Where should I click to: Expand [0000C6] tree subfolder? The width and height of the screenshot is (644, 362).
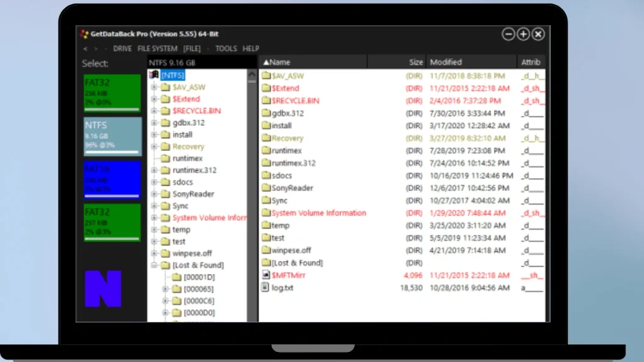tap(165, 301)
